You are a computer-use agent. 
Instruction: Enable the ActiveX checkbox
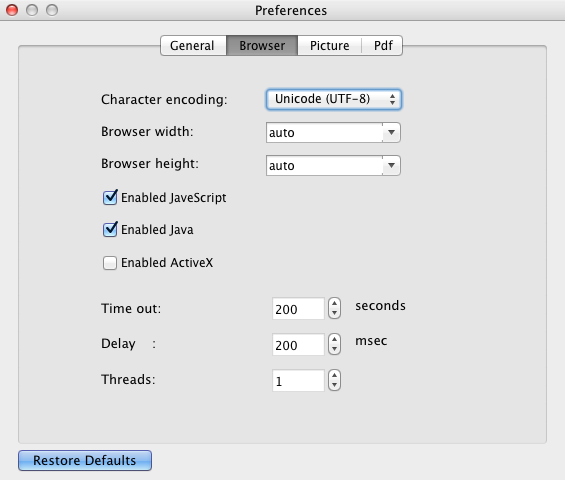pyautogui.click(x=110, y=263)
